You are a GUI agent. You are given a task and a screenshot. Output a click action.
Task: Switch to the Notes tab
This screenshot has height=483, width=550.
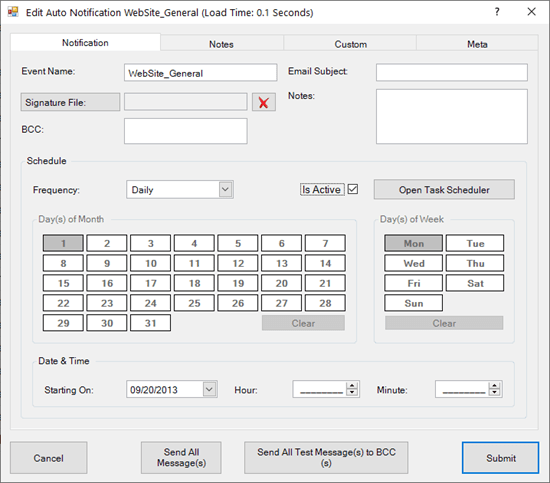[x=221, y=44]
